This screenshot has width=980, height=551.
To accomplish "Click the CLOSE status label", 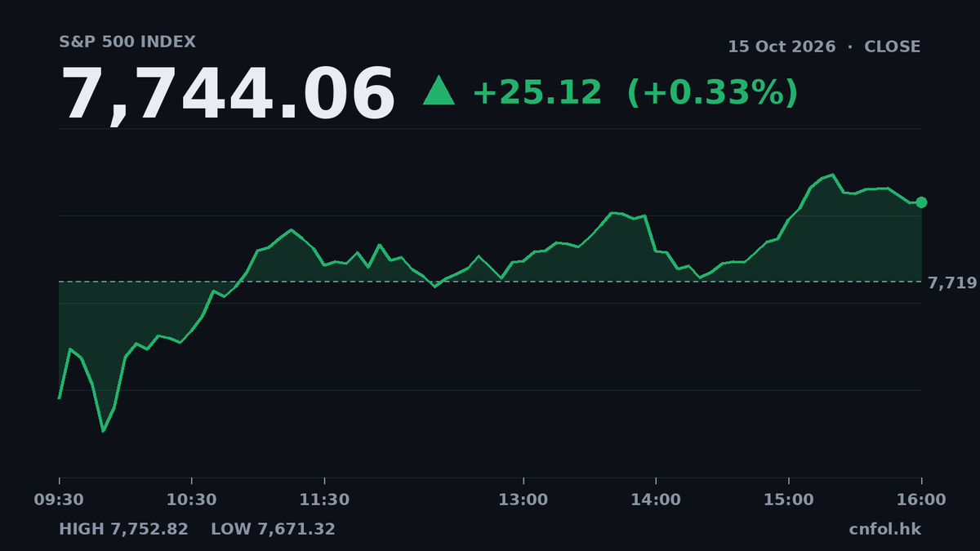I will click(x=892, y=47).
